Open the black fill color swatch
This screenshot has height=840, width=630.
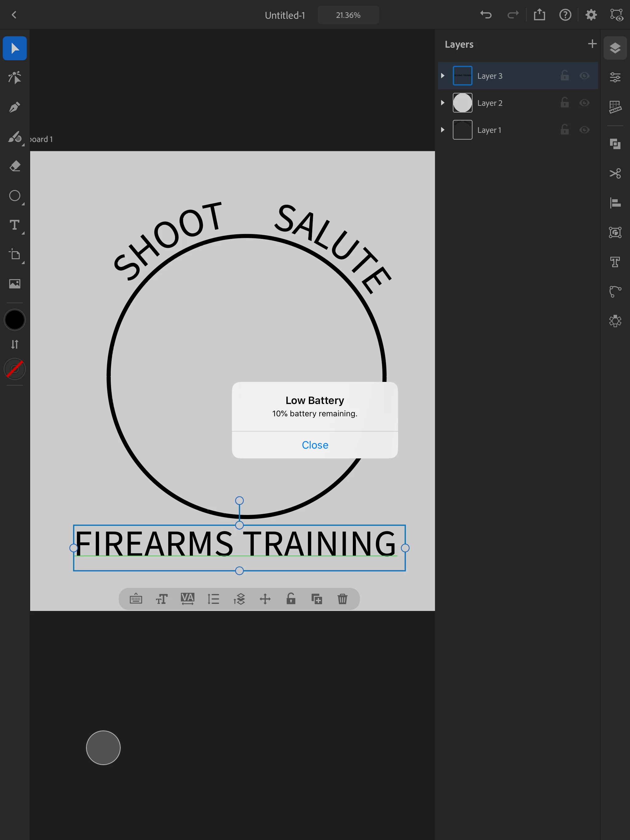(x=14, y=320)
